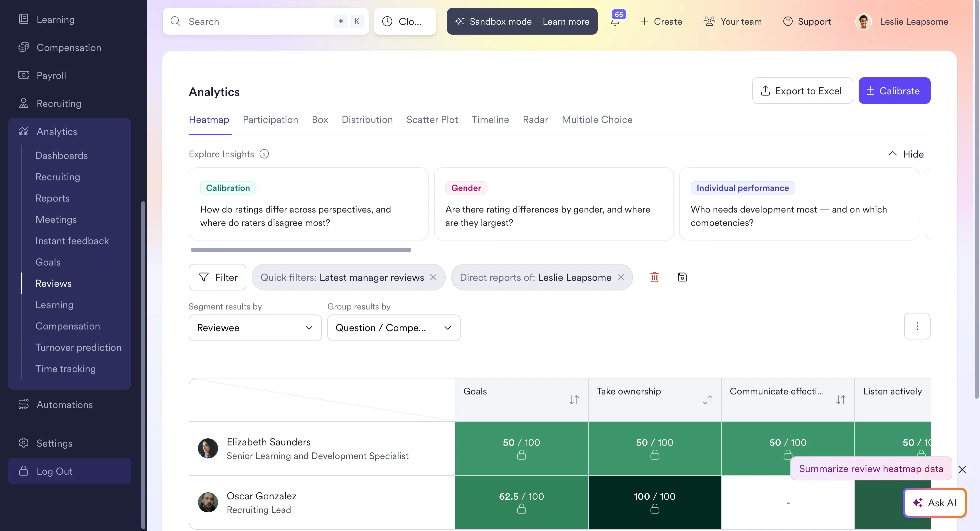980x531 pixels.
Task: Remove the Latest manager reviews quick filter
Action: 433,277
